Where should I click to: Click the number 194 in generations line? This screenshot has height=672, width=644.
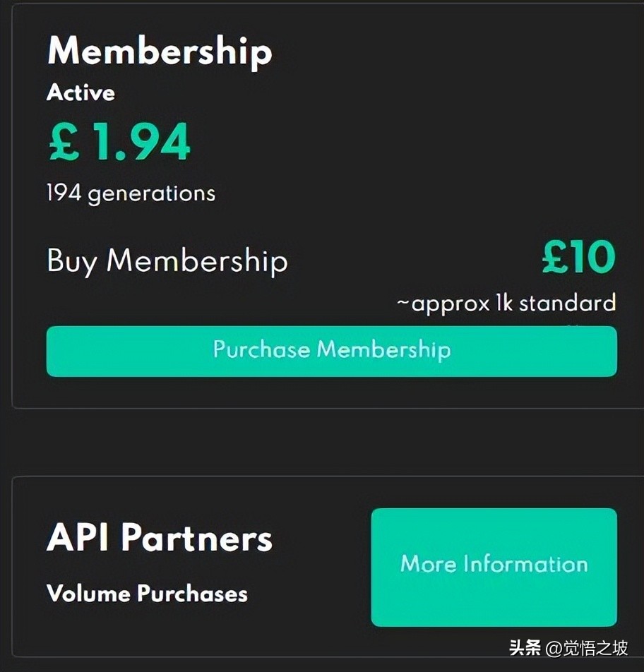(64, 193)
